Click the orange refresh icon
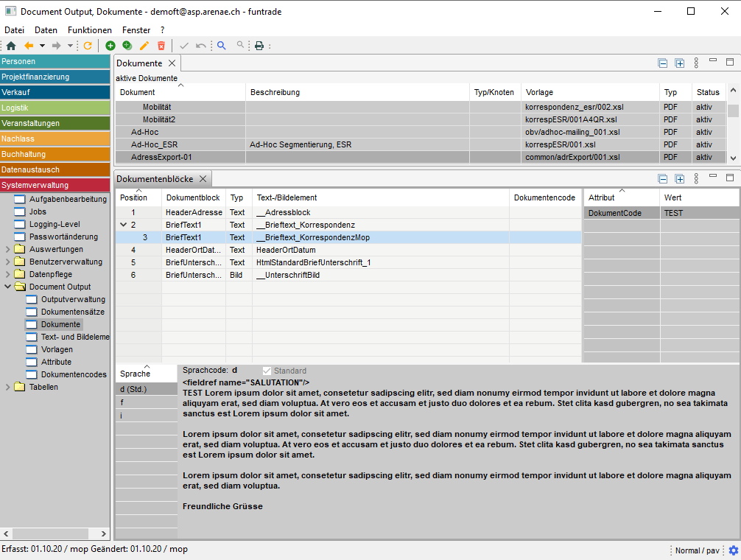Viewport: 741px width, 560px height. coord(88,46)
